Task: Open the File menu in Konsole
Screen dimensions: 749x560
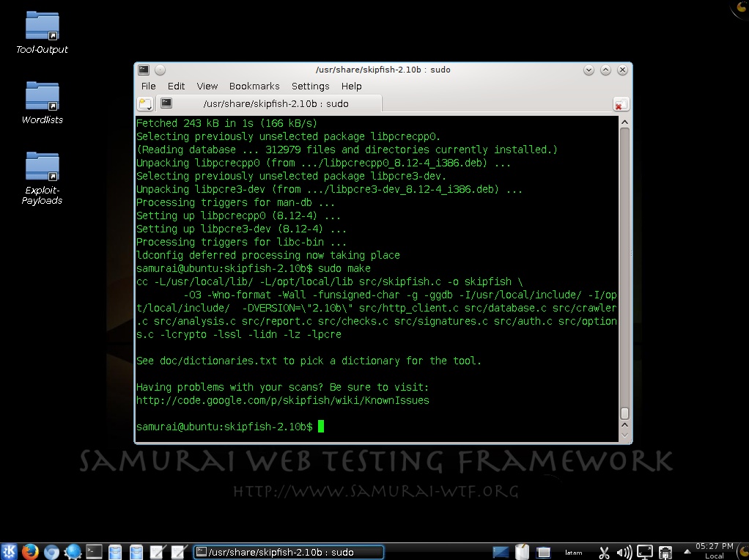Action: pyautogui.click(x=149, y=86)
